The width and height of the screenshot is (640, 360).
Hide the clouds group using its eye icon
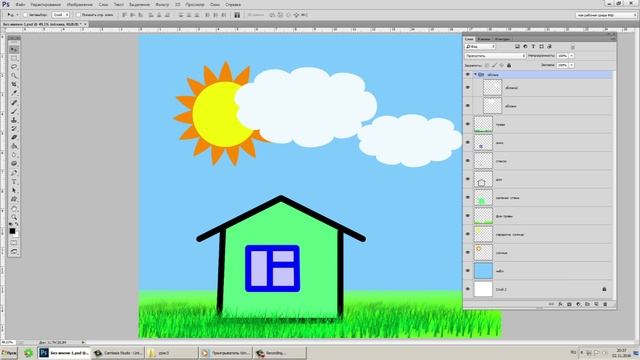pyautogui.click(x=468, y=75)
